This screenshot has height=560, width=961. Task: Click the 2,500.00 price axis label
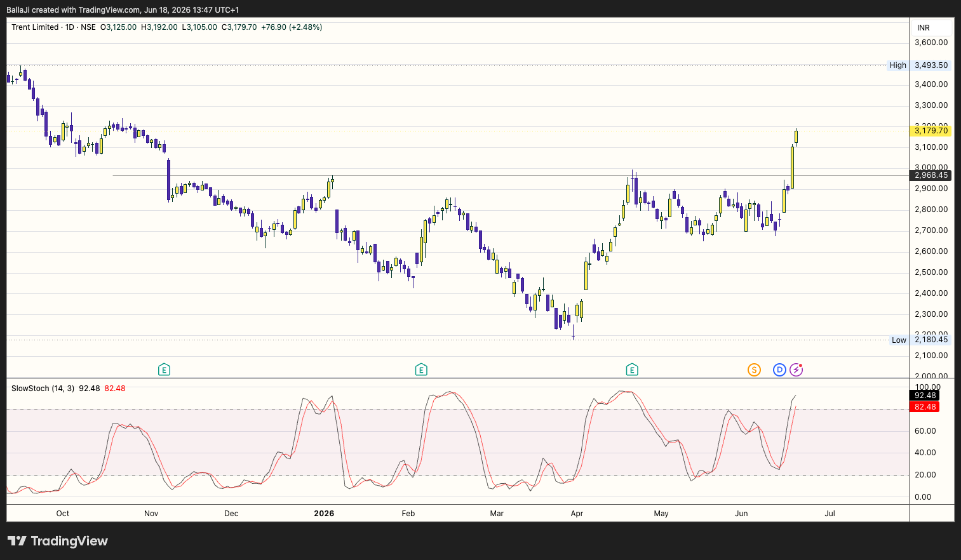pos(931,272)
